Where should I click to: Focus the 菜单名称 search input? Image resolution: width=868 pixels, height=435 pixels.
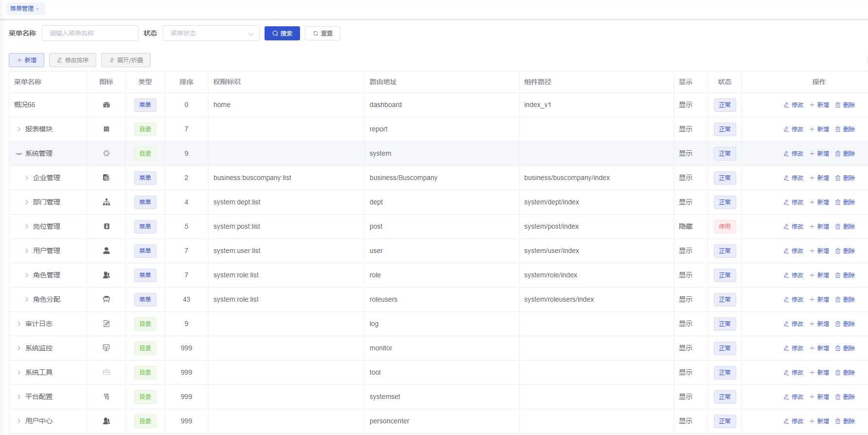tap(90, 33)
